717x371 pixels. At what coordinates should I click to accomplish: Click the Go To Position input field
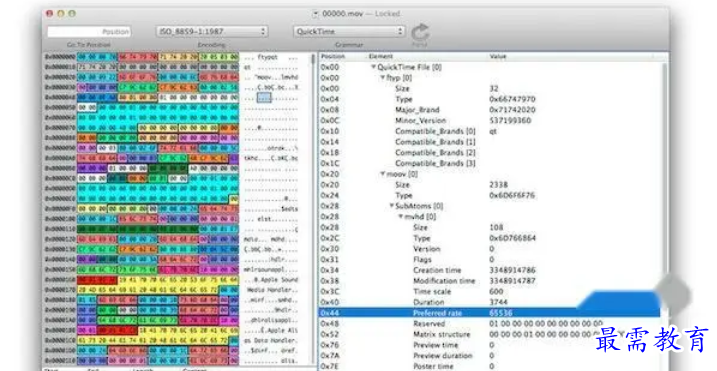89,32
